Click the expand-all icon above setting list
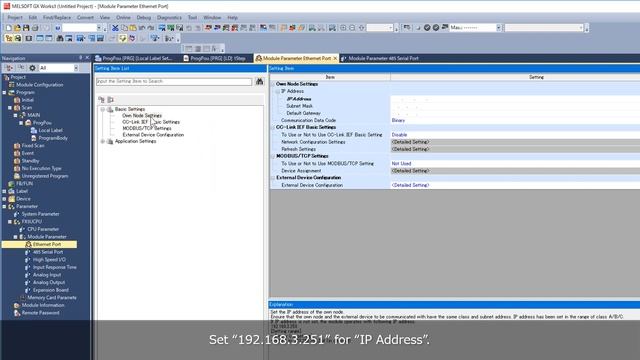 [101, 100]
